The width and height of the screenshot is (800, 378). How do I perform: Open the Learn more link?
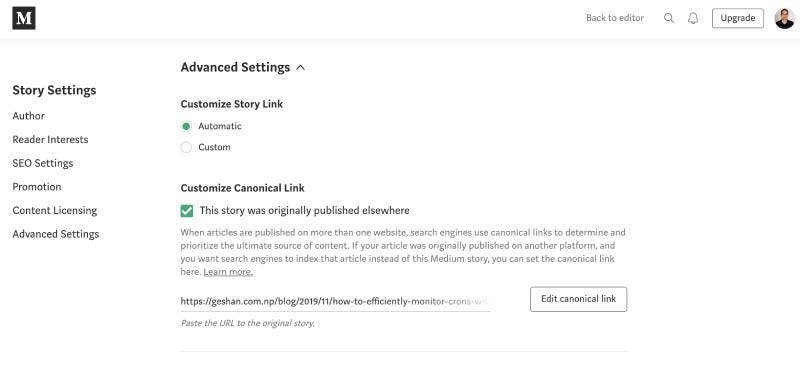(228, 272)
